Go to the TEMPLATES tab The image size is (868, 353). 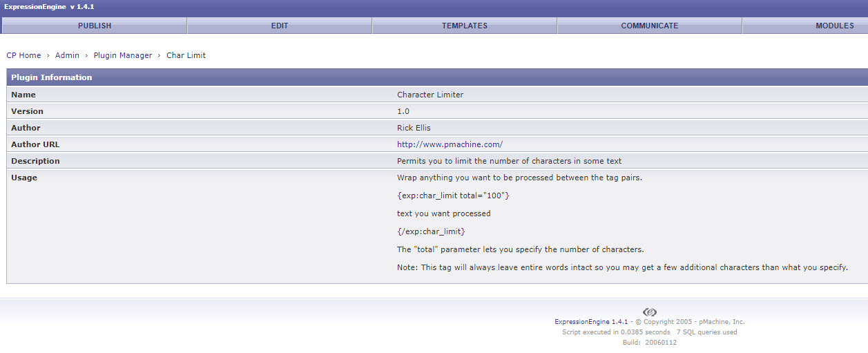(x=465, y=26)
